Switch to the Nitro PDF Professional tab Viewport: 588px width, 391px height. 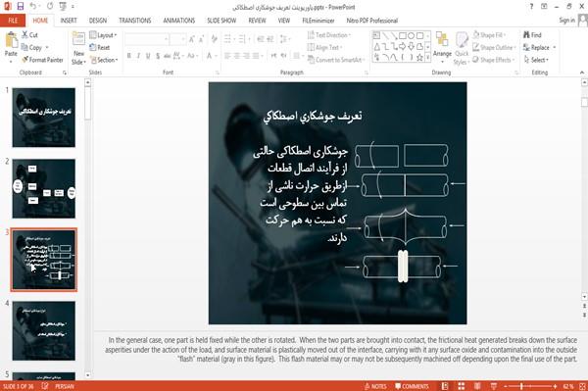click(372, 21)
